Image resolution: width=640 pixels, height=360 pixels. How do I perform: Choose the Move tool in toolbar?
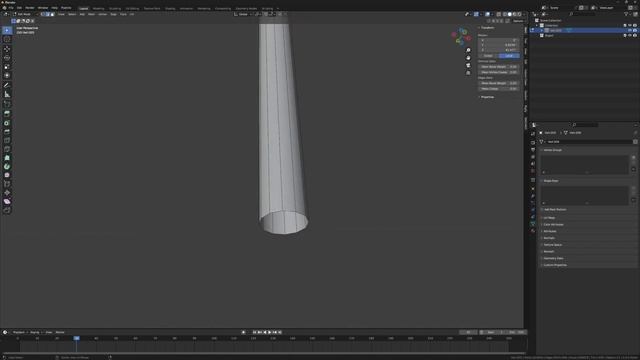click(x=7, y=49)
